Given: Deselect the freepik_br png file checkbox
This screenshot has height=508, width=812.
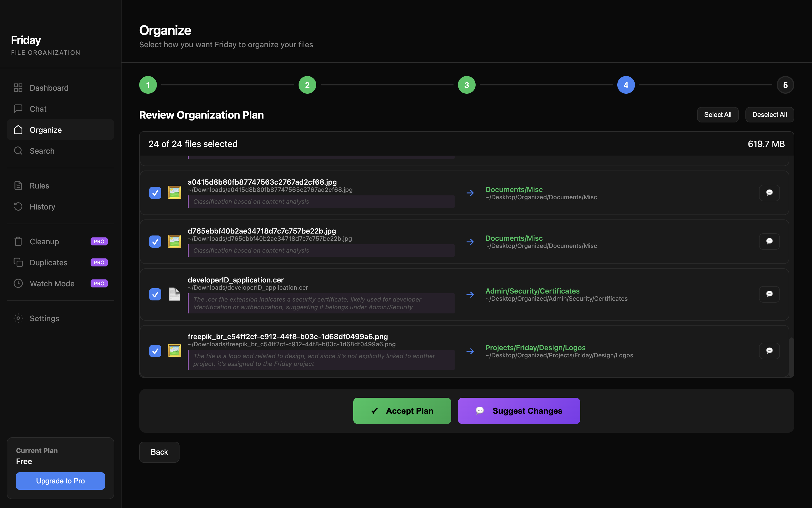Looking at the screenshot, I should (x=155, y=351).
